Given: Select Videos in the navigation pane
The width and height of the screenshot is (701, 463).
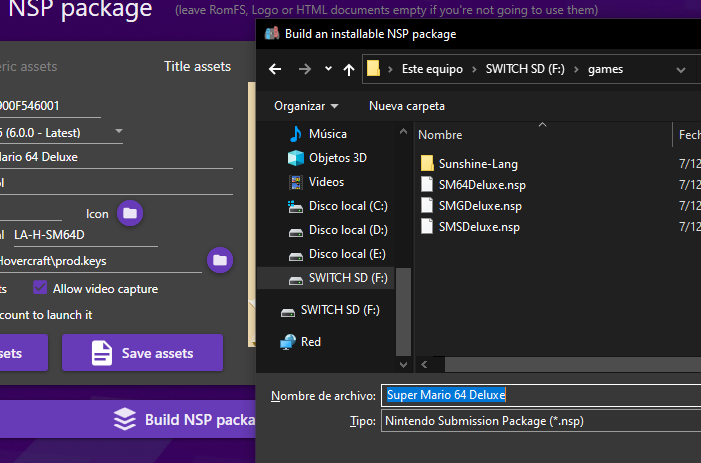Looking at the screenshot, I should (327, 182).
